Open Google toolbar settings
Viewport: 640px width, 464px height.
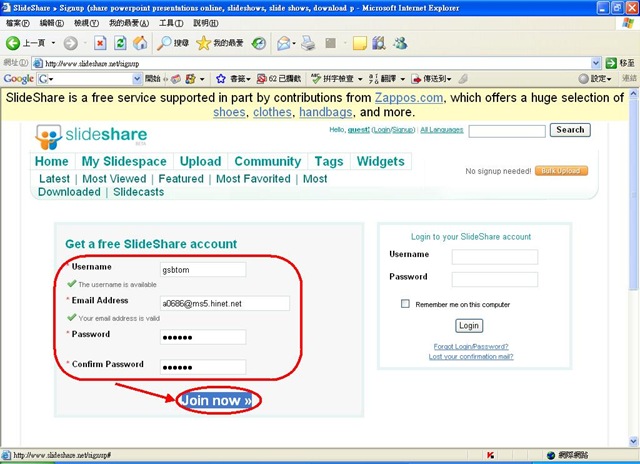click(595, 79)
